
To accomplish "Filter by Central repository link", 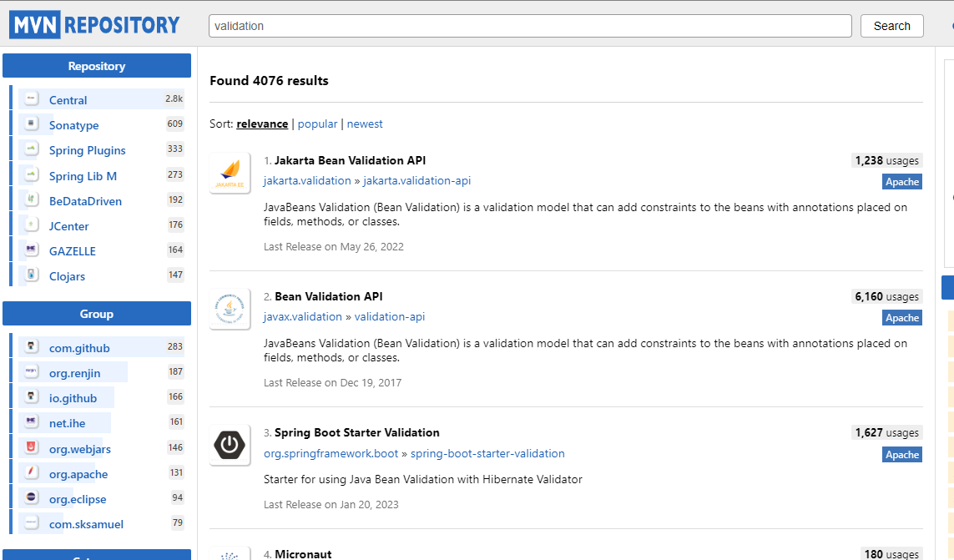I will 68,100.
